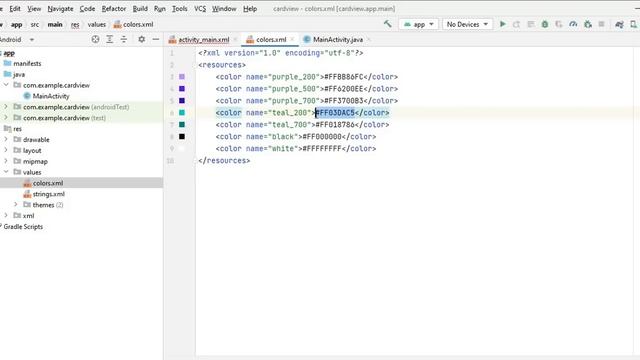Click the src breadcrumb in navigation bar
640x360 pixels.
coord(35,24)
